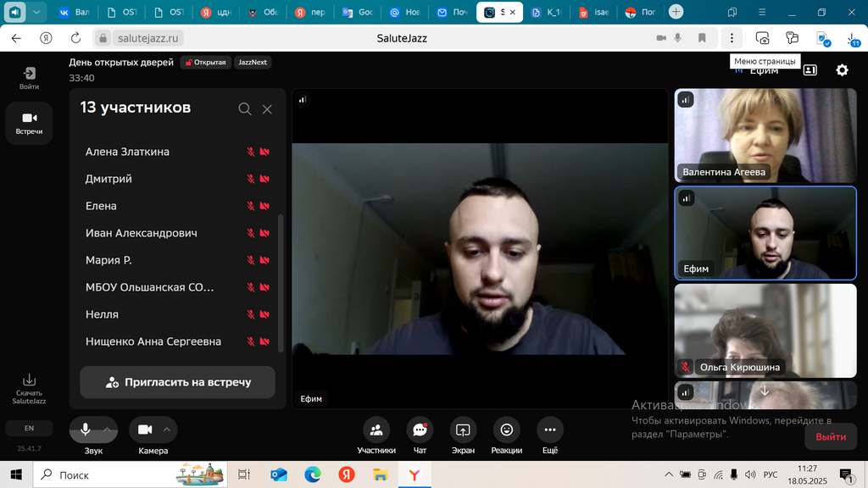Toggle the Камера camera button
The image size is (868, 488).
point(144,430)
